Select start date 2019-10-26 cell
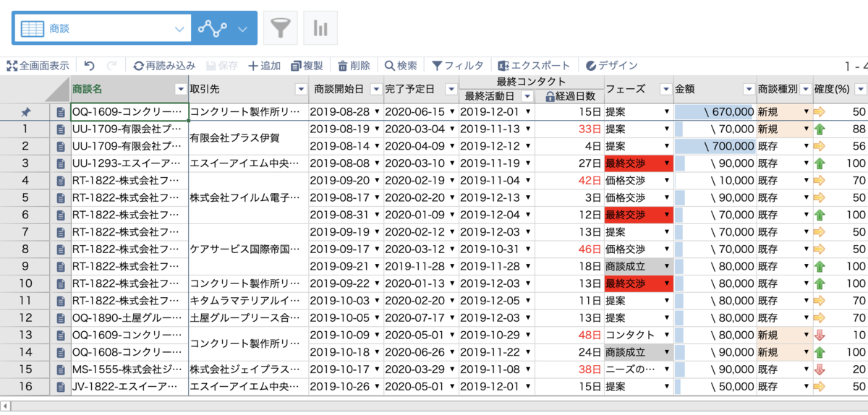 tap(346, 386)
